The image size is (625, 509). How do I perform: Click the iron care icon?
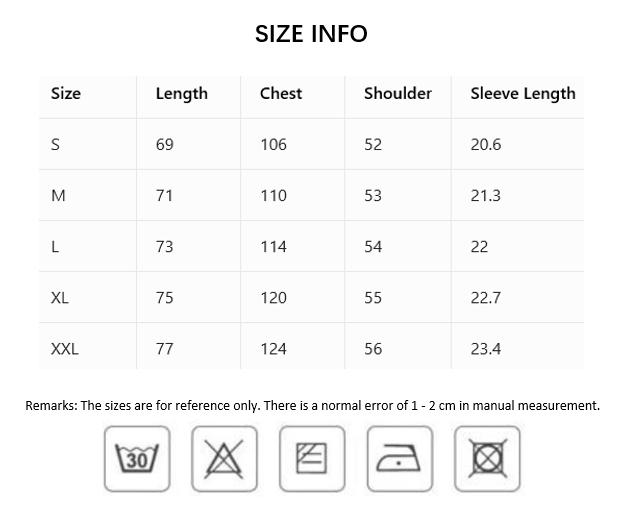[400, 459]
